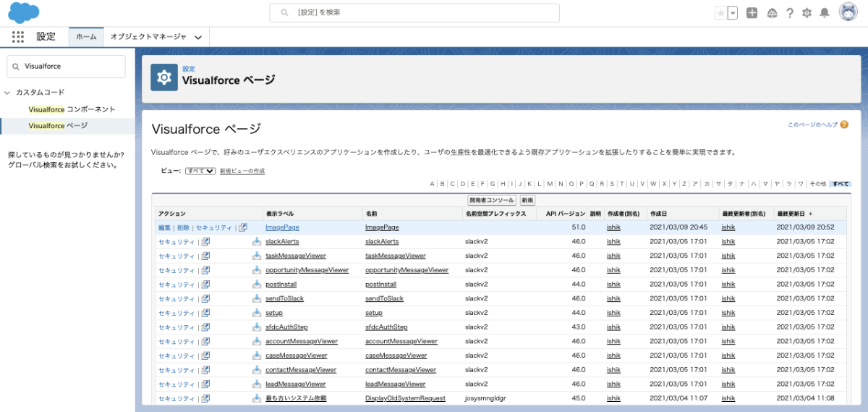Screen dimensions: 868x412
Task: Click セキュリティ link for ImagePage row
Action: coord(214,227)
